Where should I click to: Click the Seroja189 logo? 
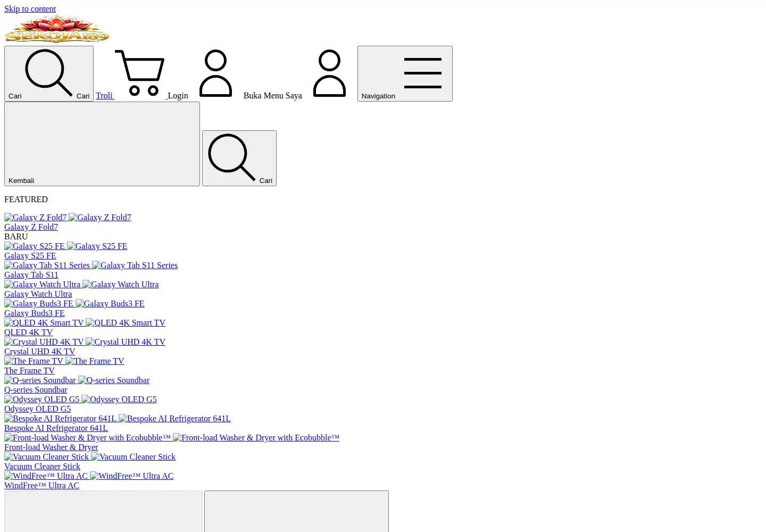[57, 29]
